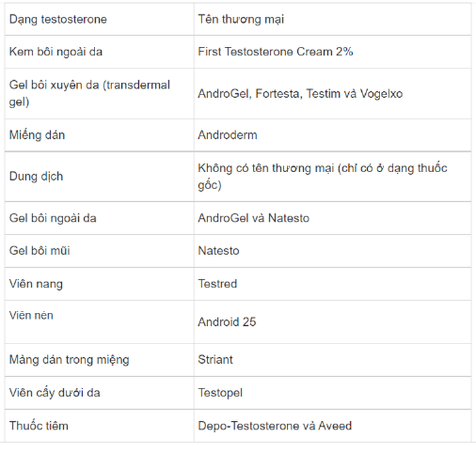Select the 'Gel bôi xuyên da (transdermal gel)' cell
Image resolution: width=476 pixels, height=453 pixels.
pos(99,93)
